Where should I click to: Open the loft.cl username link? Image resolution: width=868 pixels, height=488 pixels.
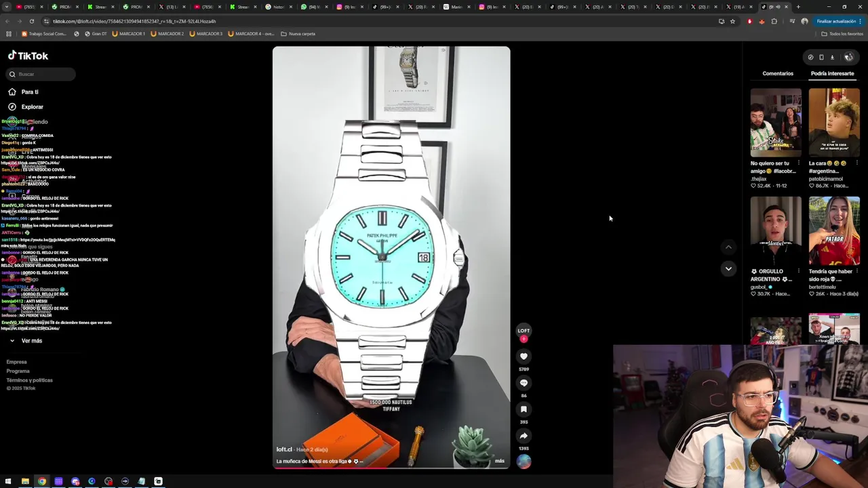click(x=284, y=449)
